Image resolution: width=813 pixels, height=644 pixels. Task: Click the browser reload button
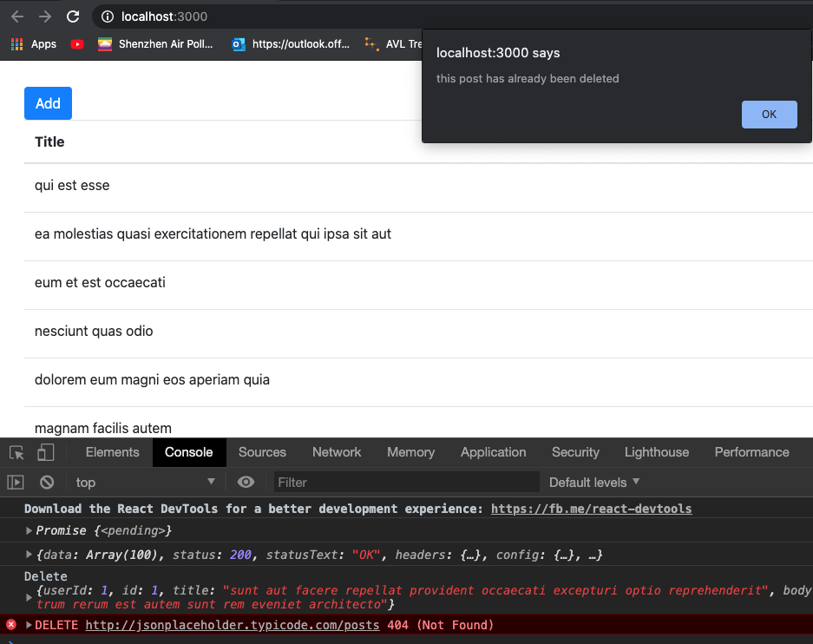pos(73,16)
